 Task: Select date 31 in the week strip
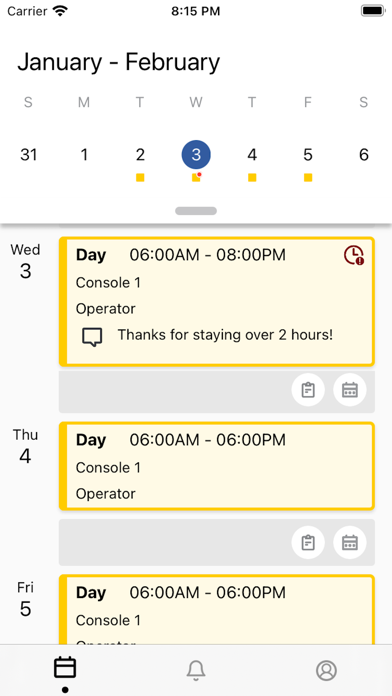pyautogui.click(x=28, y=155)
